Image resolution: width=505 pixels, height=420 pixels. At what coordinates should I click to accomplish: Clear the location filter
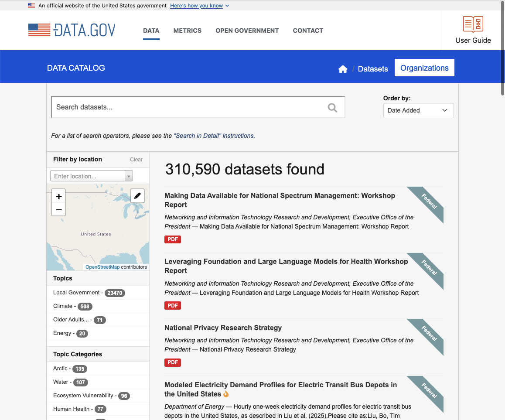[136, 160]
